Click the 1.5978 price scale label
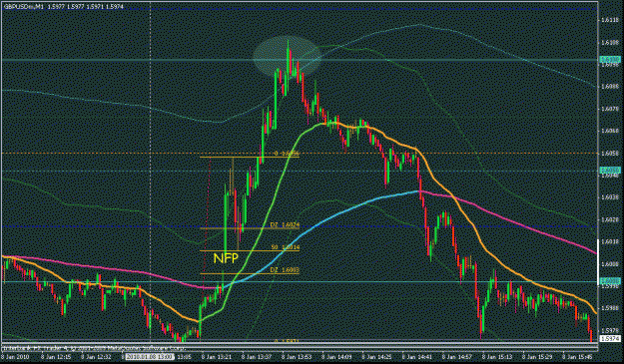The height and width of the screenshot is (364, 624). (x=609, y=330)
